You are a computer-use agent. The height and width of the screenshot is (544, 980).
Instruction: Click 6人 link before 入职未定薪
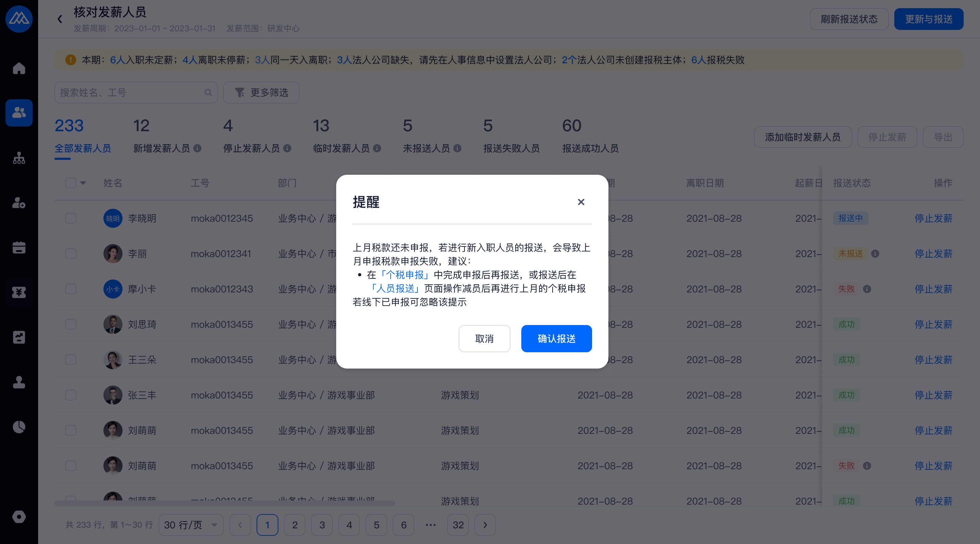tap(117, 60)
